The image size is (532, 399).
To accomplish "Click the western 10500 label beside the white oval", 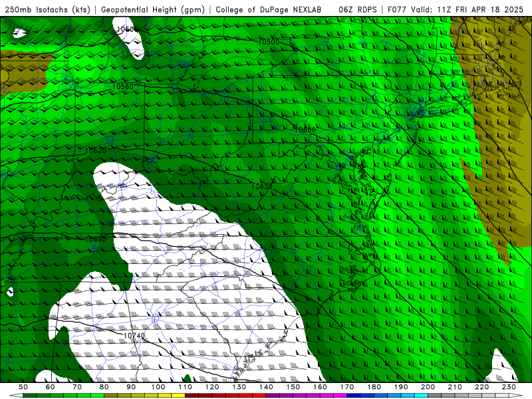I will click(127, 29).
